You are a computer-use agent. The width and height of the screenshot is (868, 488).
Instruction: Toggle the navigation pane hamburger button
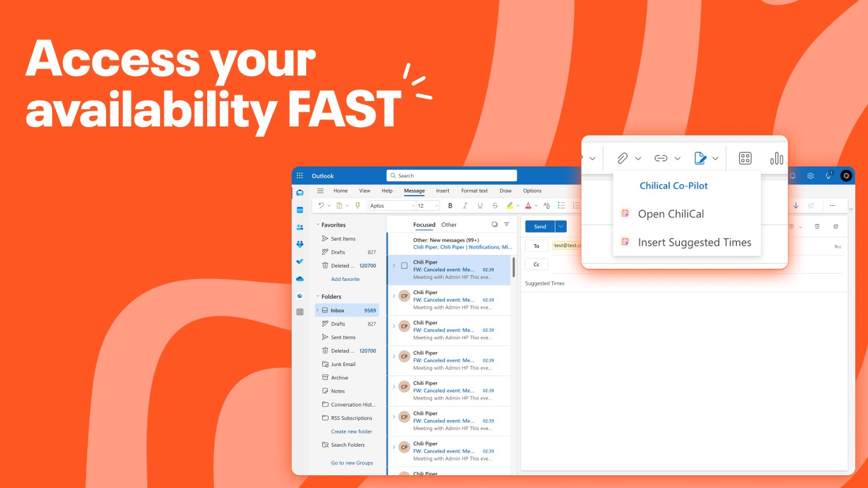tap(320, 191)
